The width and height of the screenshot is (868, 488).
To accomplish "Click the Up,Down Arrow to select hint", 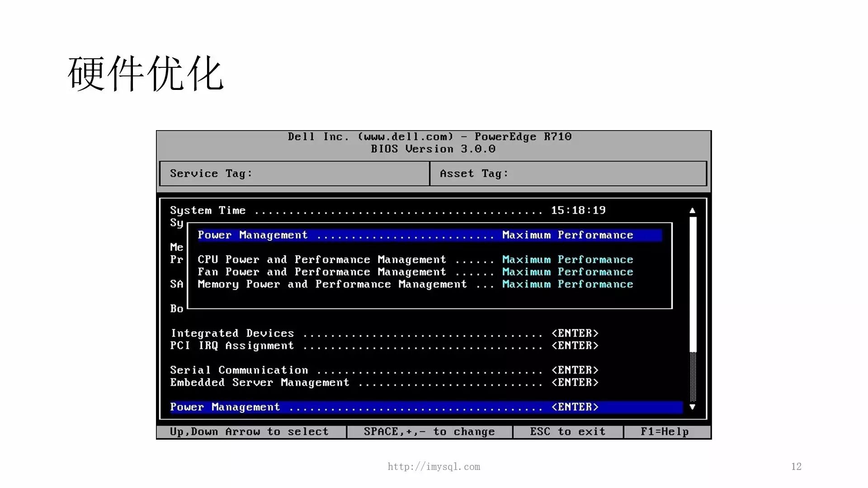I will pos(249,432).
